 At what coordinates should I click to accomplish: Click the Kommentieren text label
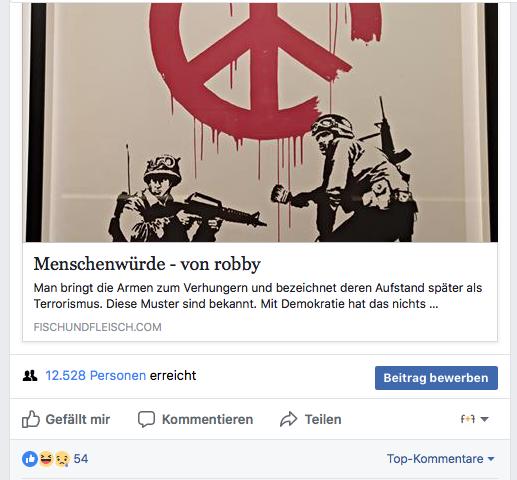(x=208, y=419)
